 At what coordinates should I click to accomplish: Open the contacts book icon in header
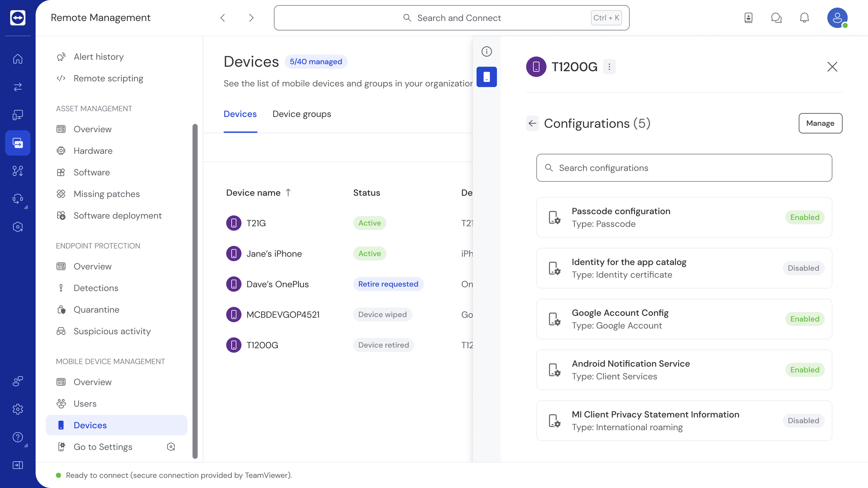[748, 18]
